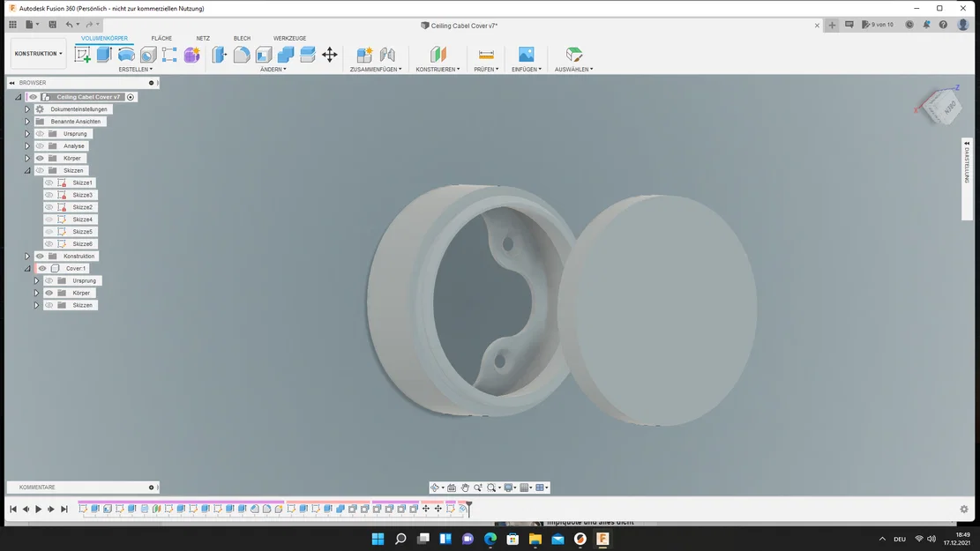Click the ViewCube in the corner

(942, 106)
